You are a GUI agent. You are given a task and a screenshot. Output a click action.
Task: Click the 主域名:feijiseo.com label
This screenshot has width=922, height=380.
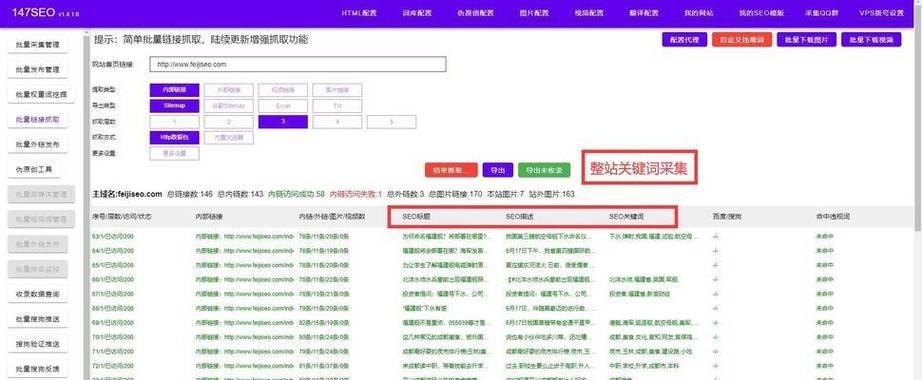point(127,194)
